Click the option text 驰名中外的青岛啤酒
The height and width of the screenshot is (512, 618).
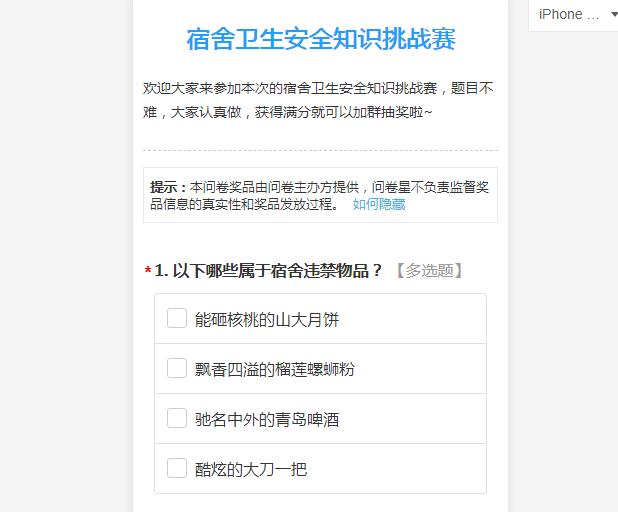click(x=267, y=419)
